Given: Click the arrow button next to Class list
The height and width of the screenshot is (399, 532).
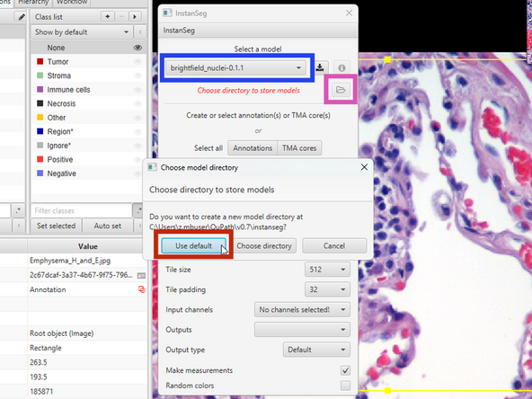Looking at the screenshot, I should [x=135, y=16].
